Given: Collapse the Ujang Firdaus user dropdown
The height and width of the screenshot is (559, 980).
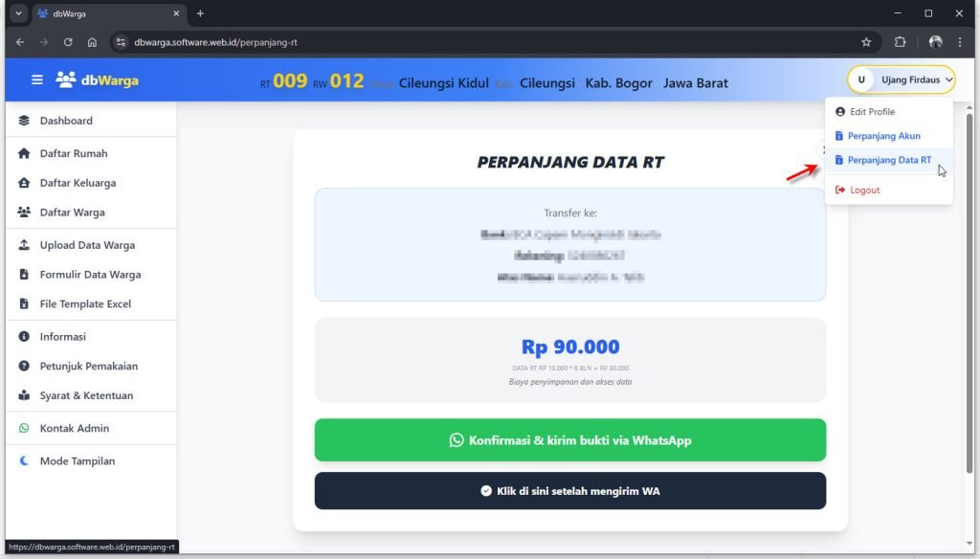Looking at the screenshot, I should point(901,80).
